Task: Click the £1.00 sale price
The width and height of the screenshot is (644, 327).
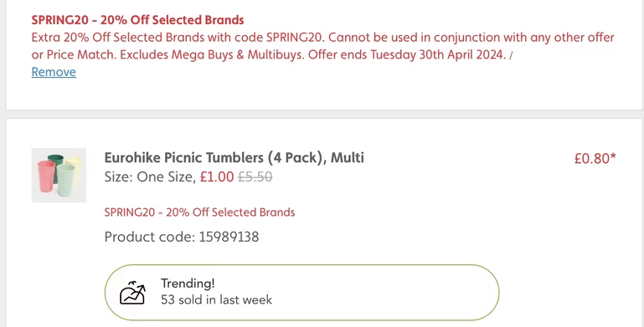Action: pos(217,176)
